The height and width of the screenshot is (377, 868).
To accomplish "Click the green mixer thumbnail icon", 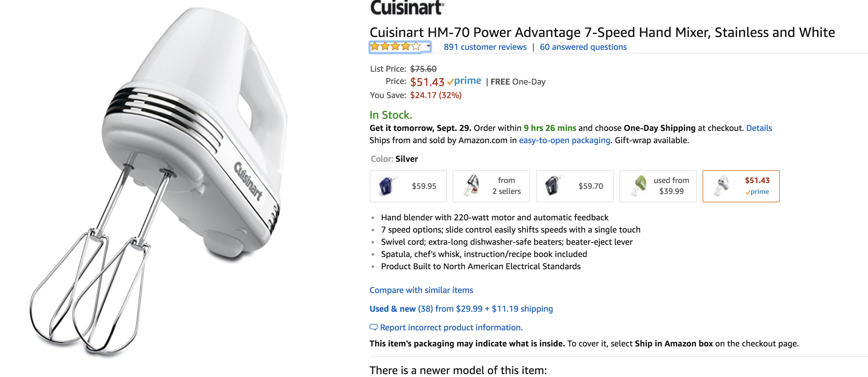I will click(638, 185).
